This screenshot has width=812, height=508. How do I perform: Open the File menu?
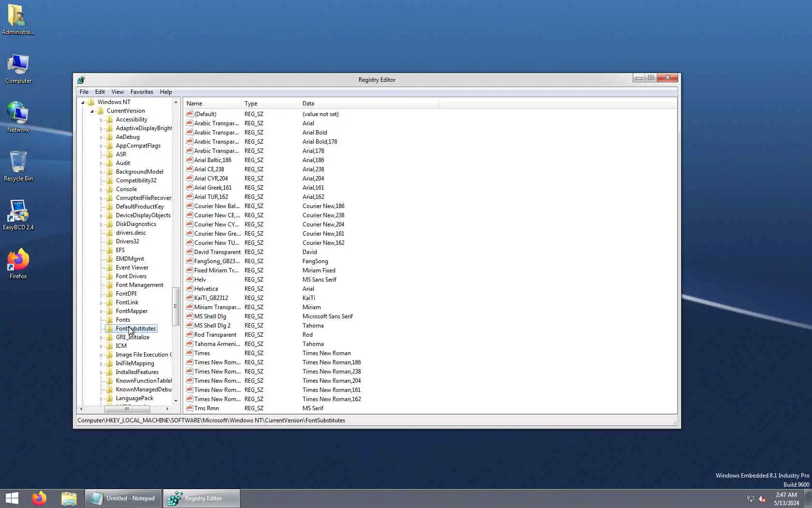click(84, 92)
